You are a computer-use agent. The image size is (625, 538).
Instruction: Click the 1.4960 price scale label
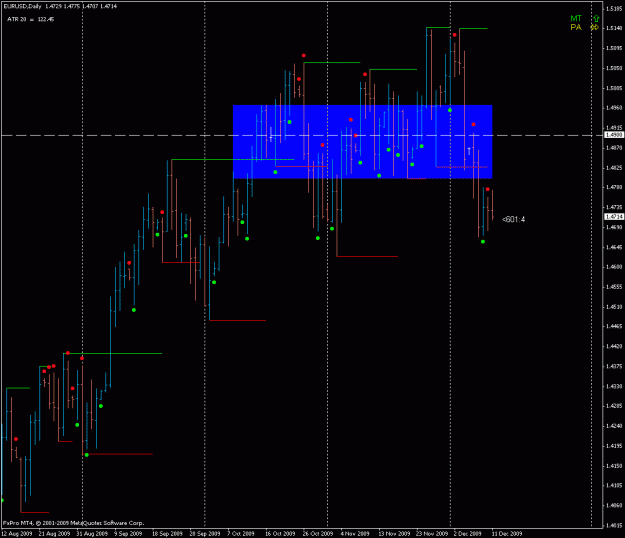click(614, 108)
